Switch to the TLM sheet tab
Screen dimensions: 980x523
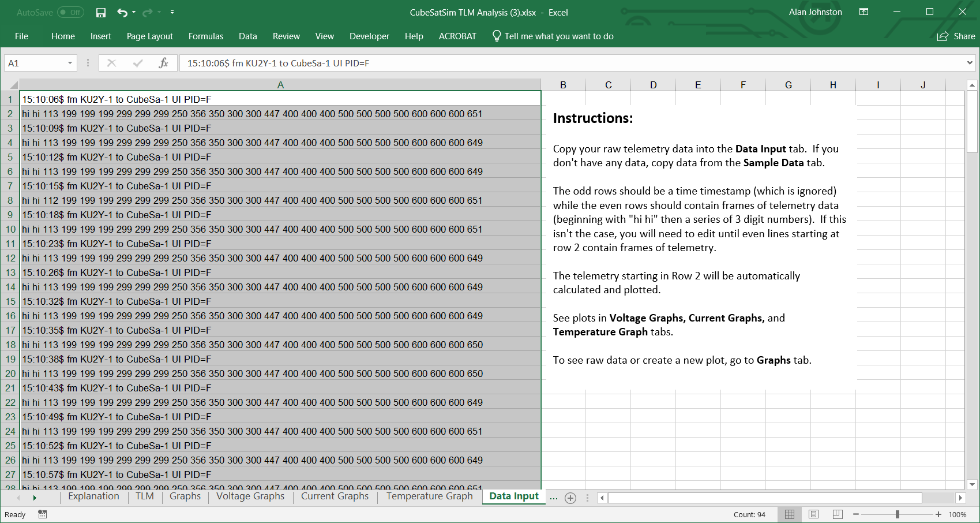tap(145, 496)
